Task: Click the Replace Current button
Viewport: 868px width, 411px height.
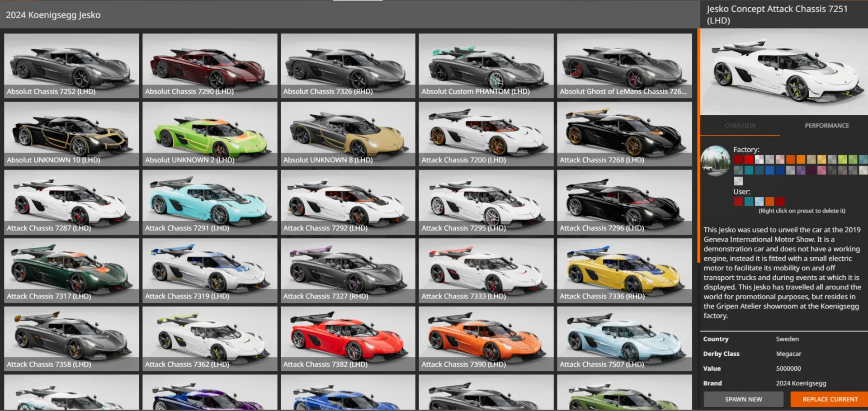Action: tap(830, 399)
